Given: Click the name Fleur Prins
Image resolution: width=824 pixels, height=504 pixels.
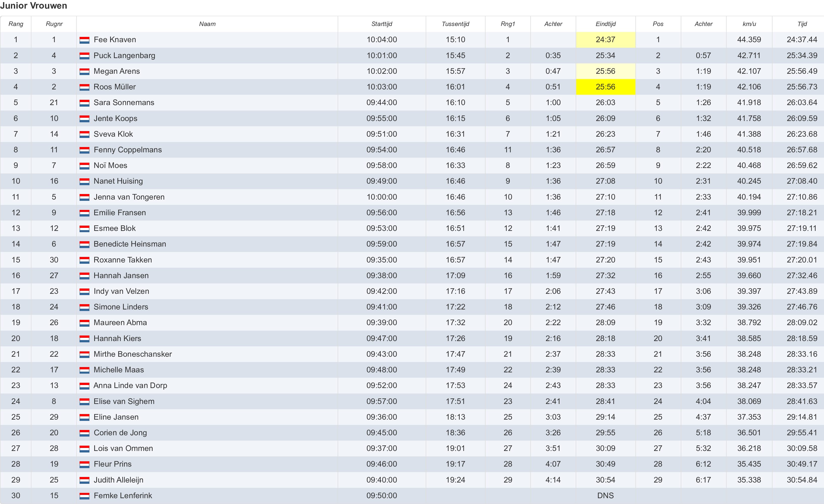Looking at the screenshot, I should pyautogui.click(x=113, y=464).
